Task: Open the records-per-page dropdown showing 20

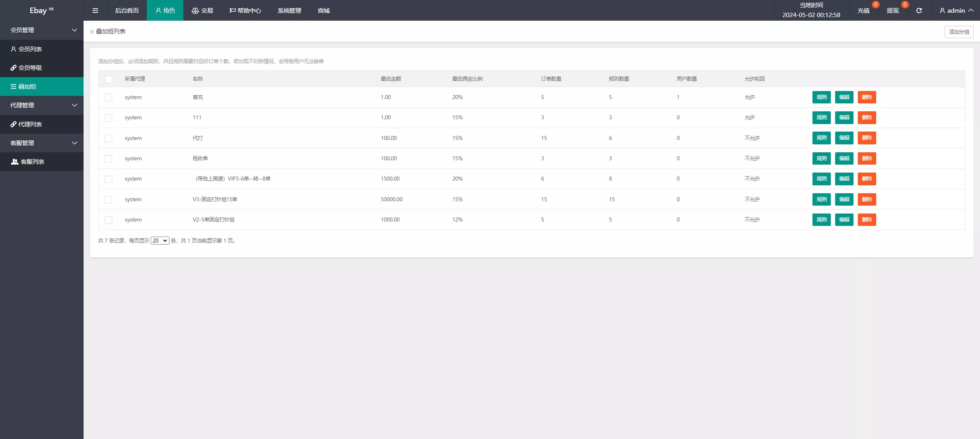Action: tap(160, 241)
